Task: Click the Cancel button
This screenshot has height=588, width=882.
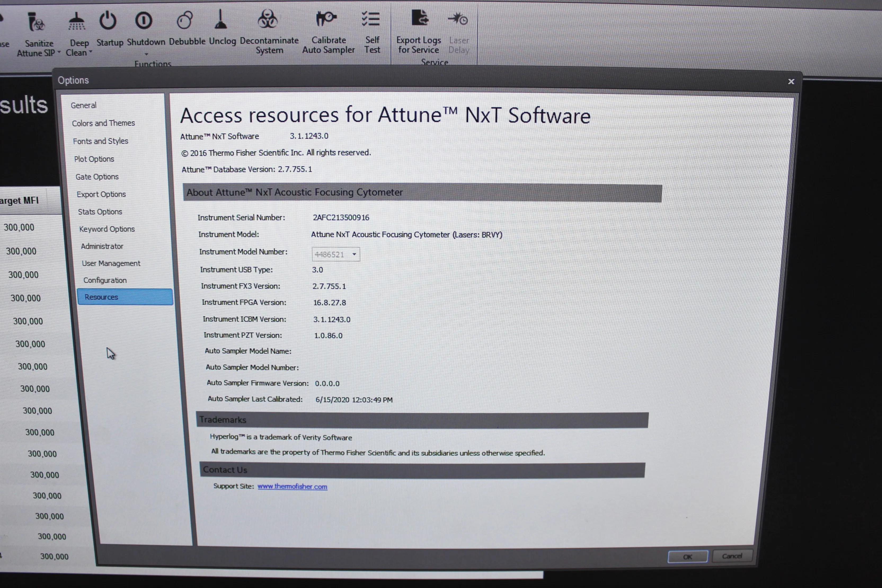Action: (x=732, y=556)
